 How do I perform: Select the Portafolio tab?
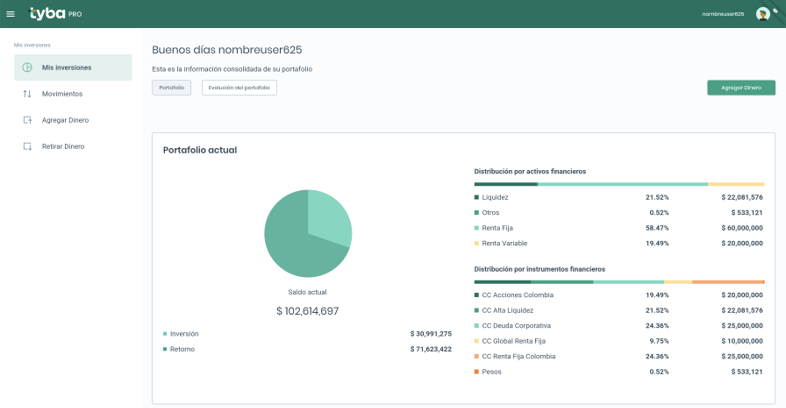pyautogui.click(x=171, y=88)
